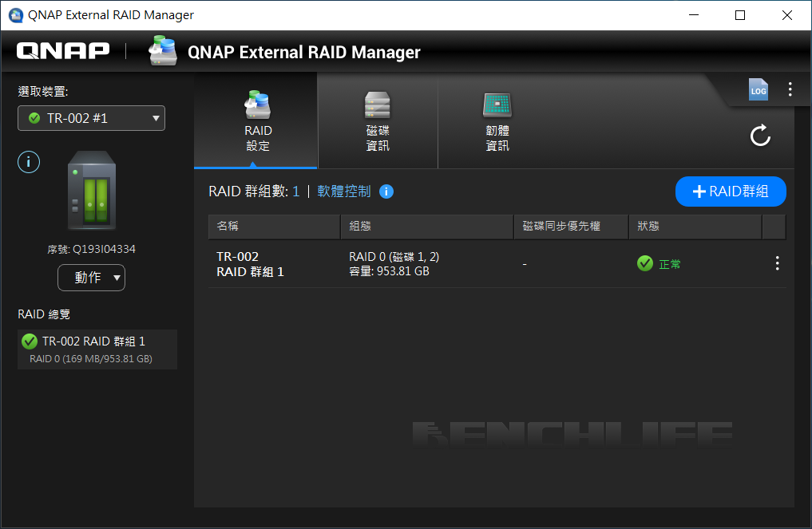
Task: Click the 磁碟同步優先權 column header
Action: [571, 226]
